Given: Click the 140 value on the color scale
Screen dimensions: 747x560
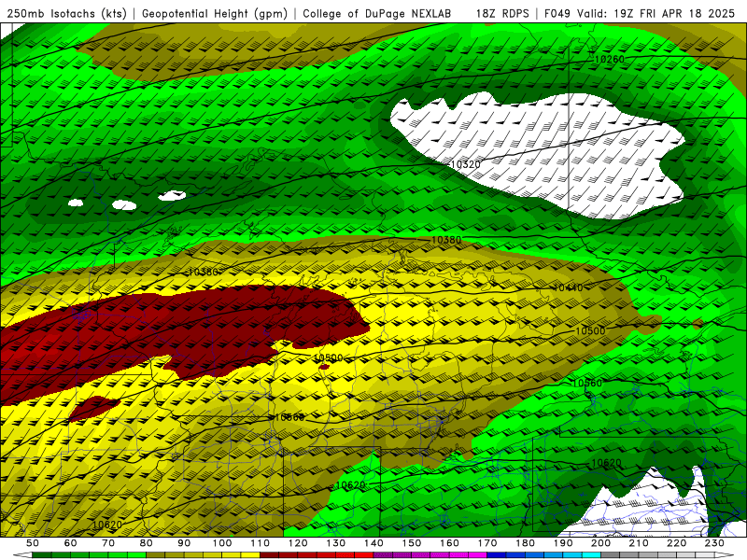Looking at the screenshot, I should (373, 543).
